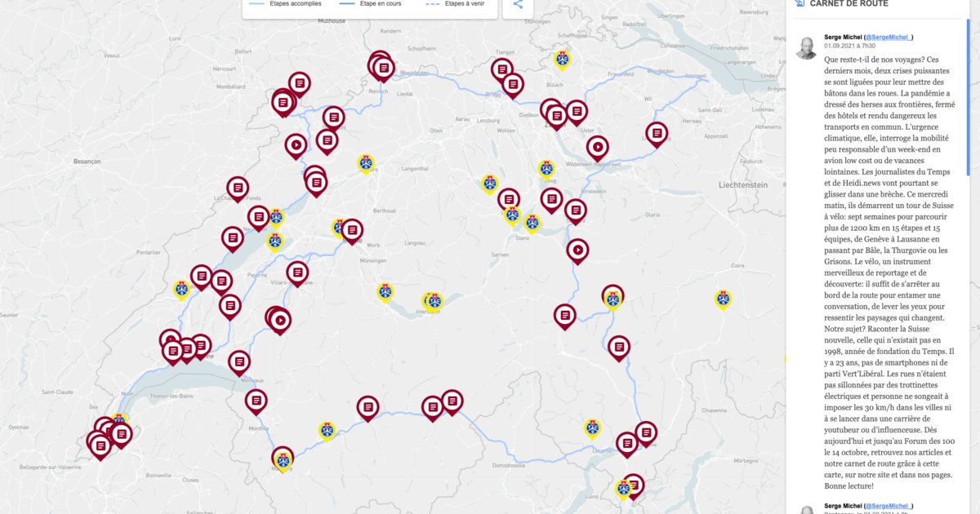
Task: Click the Carnet de Route panel icon
Action: [800, 4]
